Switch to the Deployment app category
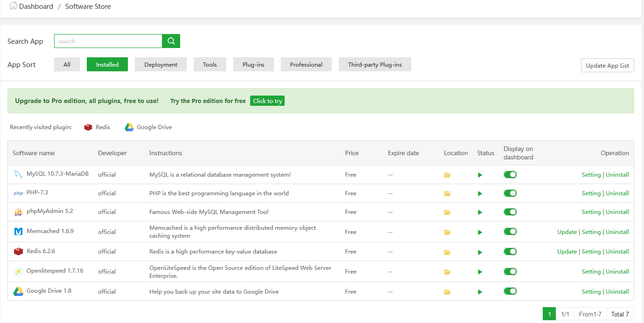The height and width of the screenshot is (323, 644). [x=161, y=64]
